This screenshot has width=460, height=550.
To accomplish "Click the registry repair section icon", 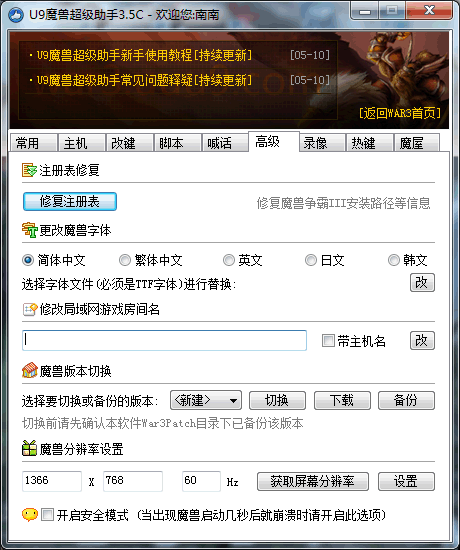I will tap(29, 170).
